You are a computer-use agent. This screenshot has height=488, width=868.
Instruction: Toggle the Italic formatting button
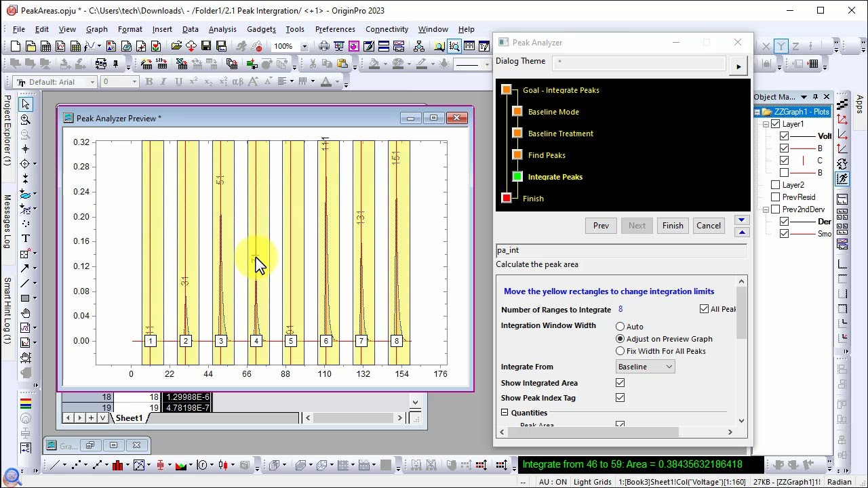pyautogui.click(x=163, y=82)
